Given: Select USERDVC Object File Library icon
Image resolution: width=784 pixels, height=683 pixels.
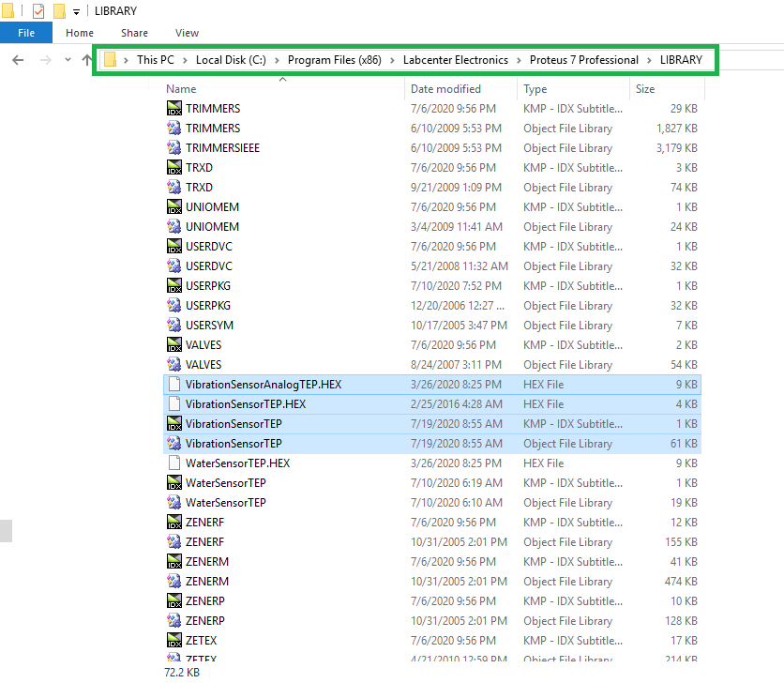Looking at the screenshot, I should (174, 266).
